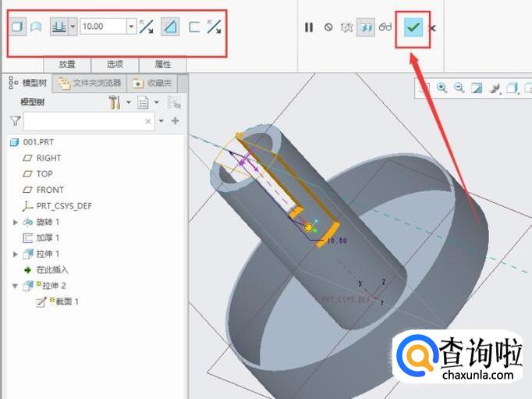Click the tree selection icon right of show
Viewport: 532px width, 399px height.
(174, 102)
